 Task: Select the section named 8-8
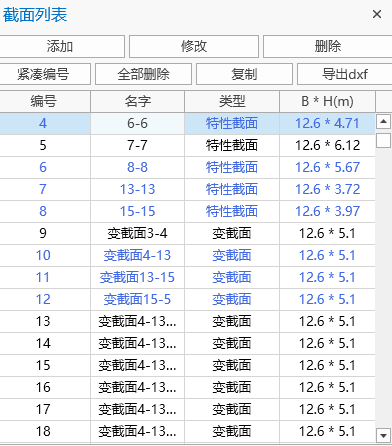tap(137, 167)
